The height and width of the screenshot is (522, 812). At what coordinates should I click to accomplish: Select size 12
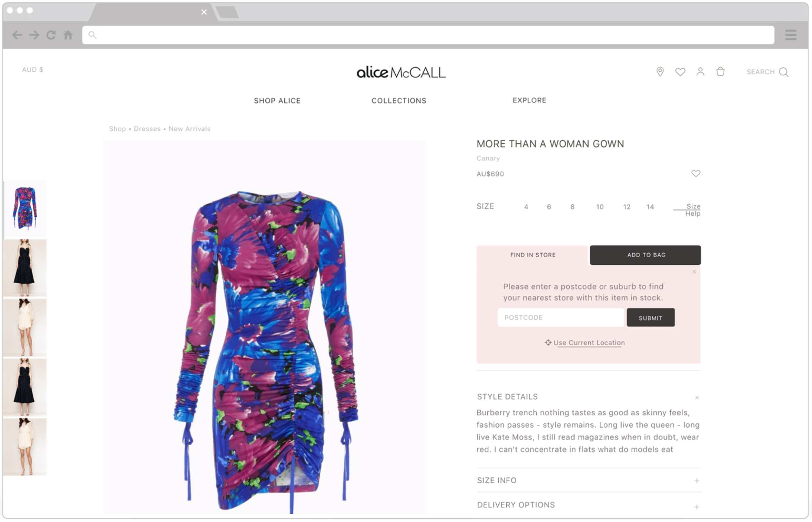click(x=626, y=207)
